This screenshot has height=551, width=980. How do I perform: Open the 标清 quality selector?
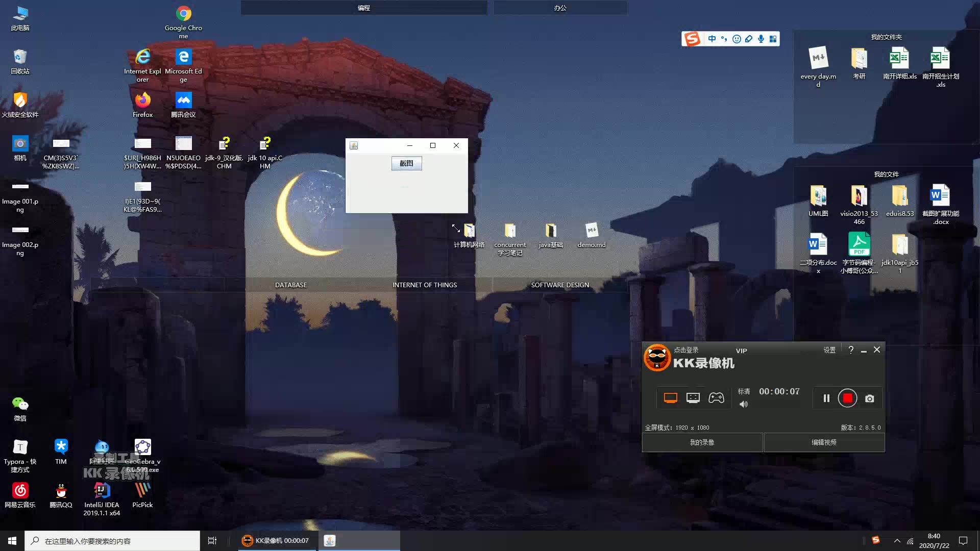pyautogui.click(x=744, y=391)
